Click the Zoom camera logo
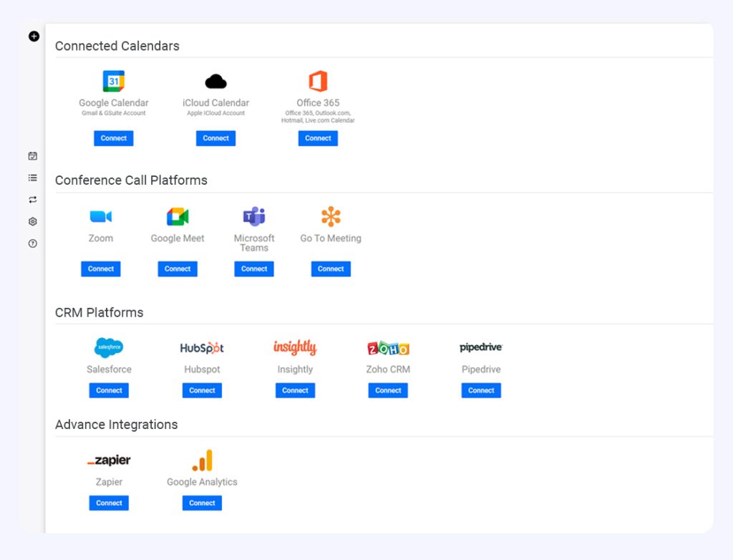Screen dimensions: 733x560 click(101, 216)
